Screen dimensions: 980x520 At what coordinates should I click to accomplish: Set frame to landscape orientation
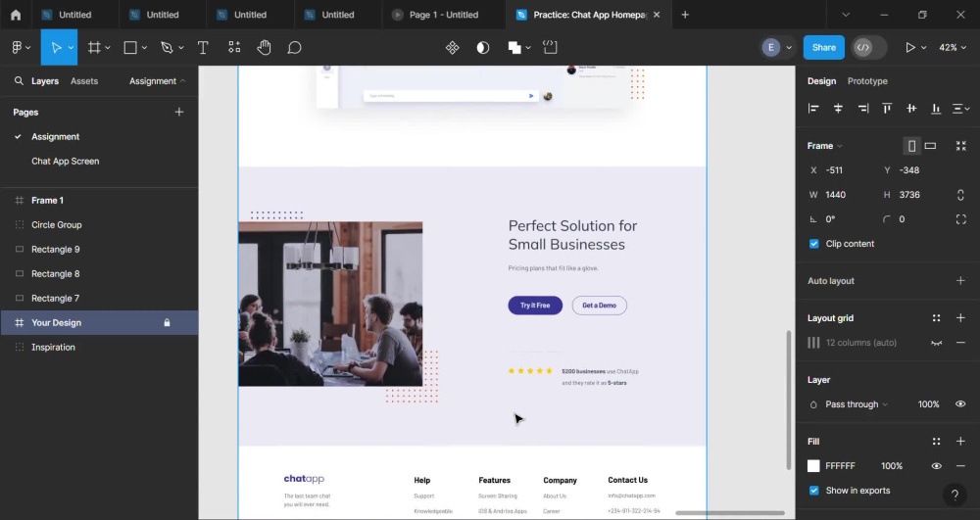(x=931, y=146)
